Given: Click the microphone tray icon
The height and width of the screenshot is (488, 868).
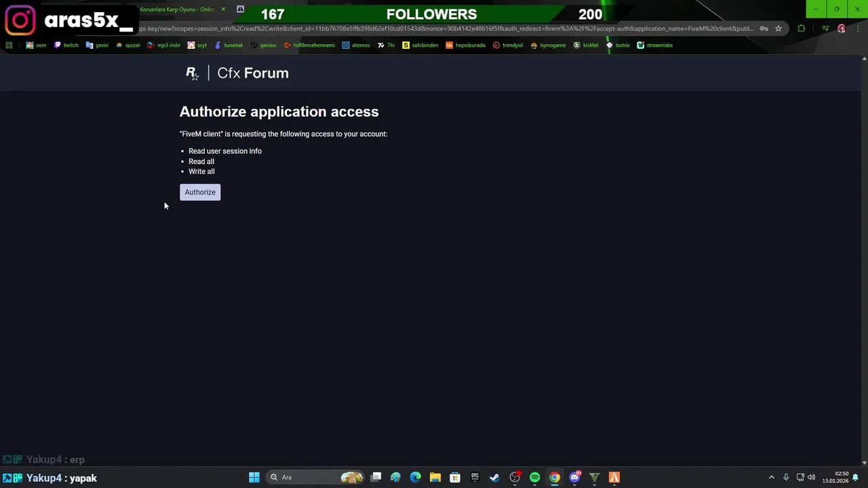Looking at the screenshot, I should tap(786, 478).
